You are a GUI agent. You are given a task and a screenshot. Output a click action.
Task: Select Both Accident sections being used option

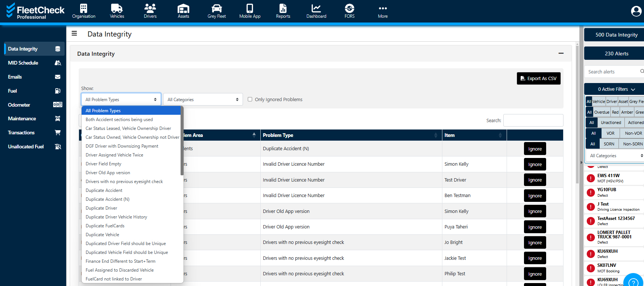click(x=131, y=120)
